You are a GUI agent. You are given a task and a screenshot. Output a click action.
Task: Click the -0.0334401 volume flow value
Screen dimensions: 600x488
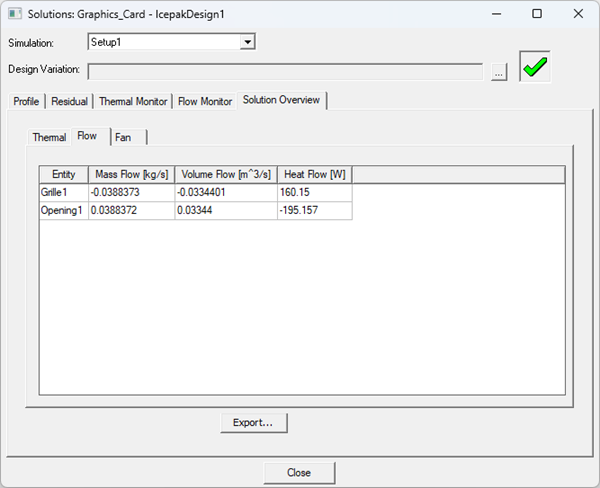226,192
